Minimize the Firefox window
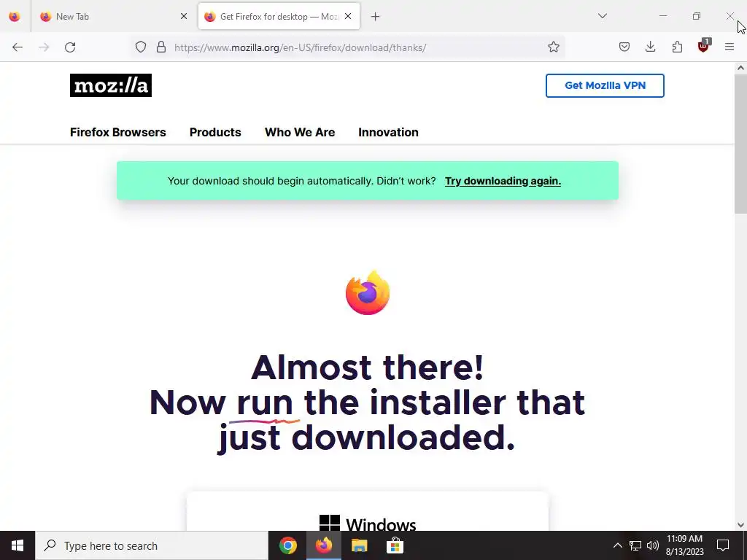Screen dimensions: 747x560 (662, 16)
